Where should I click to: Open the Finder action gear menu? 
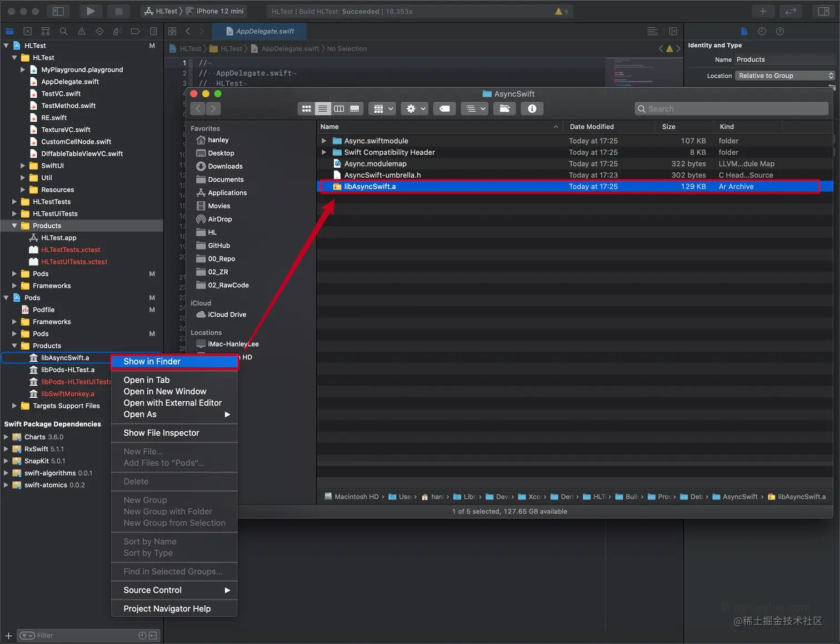[x=416, y=109]
